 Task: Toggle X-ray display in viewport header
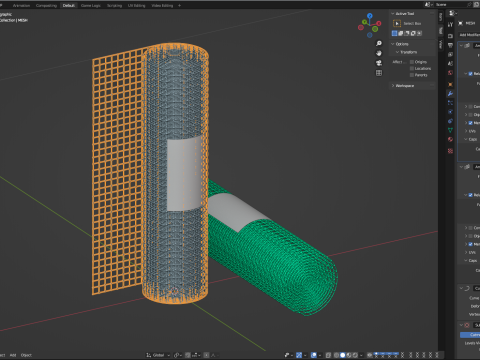coord(328,355)
